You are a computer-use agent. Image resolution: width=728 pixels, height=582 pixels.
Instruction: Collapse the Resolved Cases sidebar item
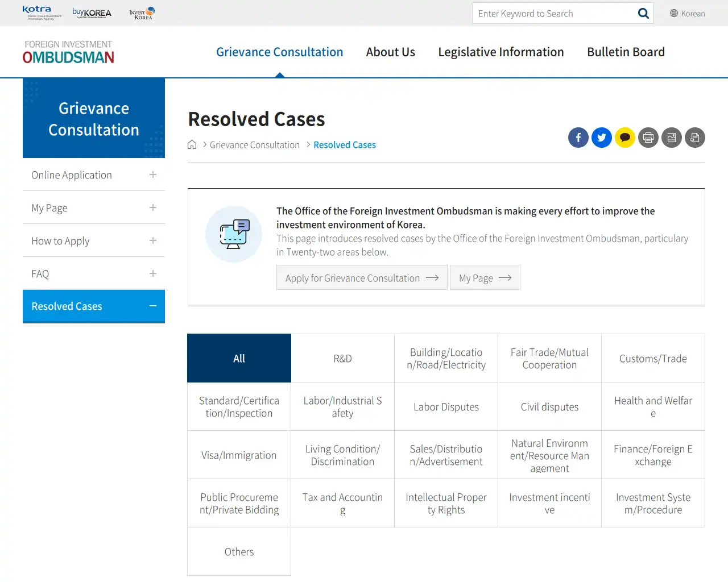[x=152, y=306]
